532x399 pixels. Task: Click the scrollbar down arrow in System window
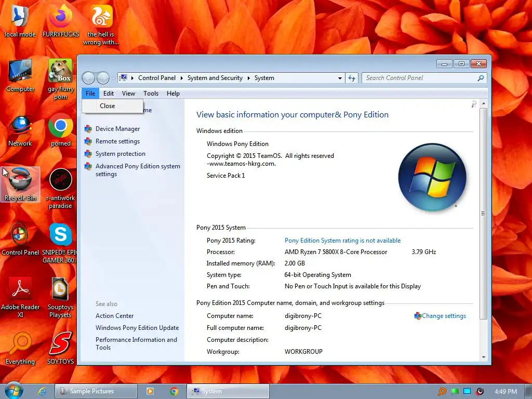click(x=484, y=357)
